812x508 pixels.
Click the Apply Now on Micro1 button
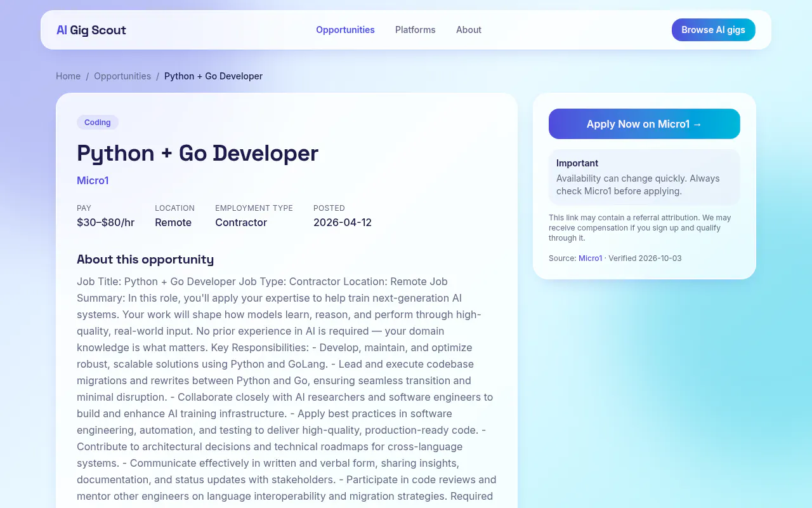[x=645, y=124]
